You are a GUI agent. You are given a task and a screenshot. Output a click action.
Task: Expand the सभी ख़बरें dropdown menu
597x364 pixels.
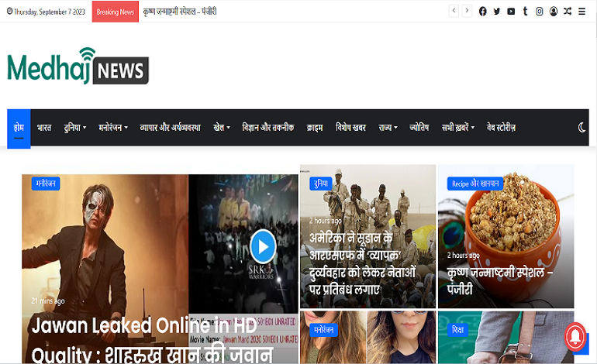458,128
